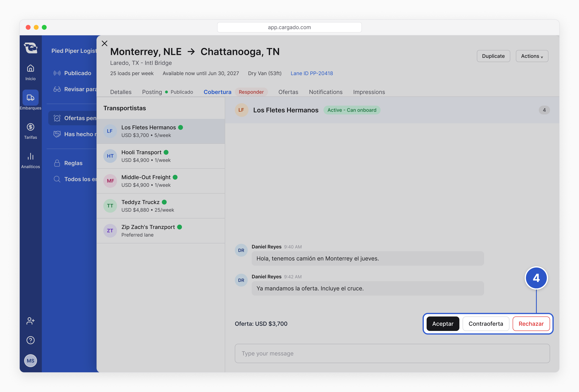
Task: Open the MS profile avatar
Action: pos(30,361)
